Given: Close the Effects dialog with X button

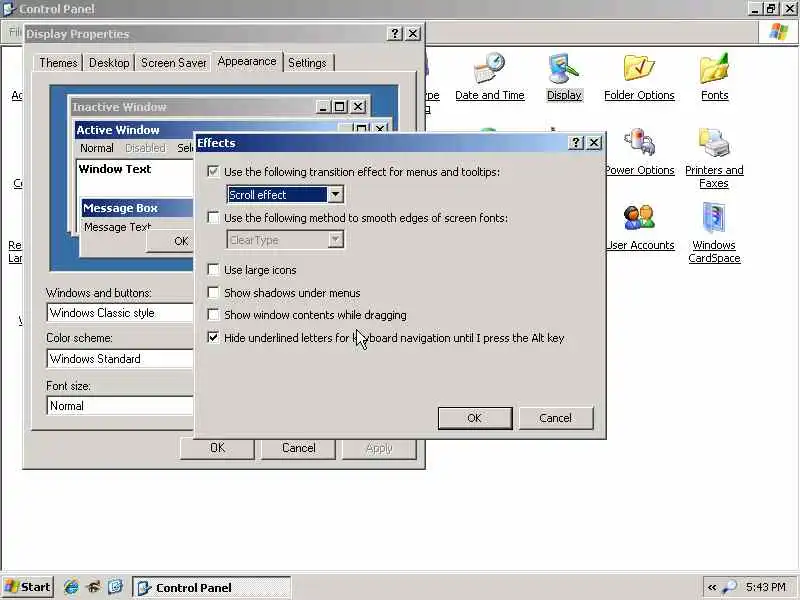Looking at the screenshot, I should click(x=594, y=143).
